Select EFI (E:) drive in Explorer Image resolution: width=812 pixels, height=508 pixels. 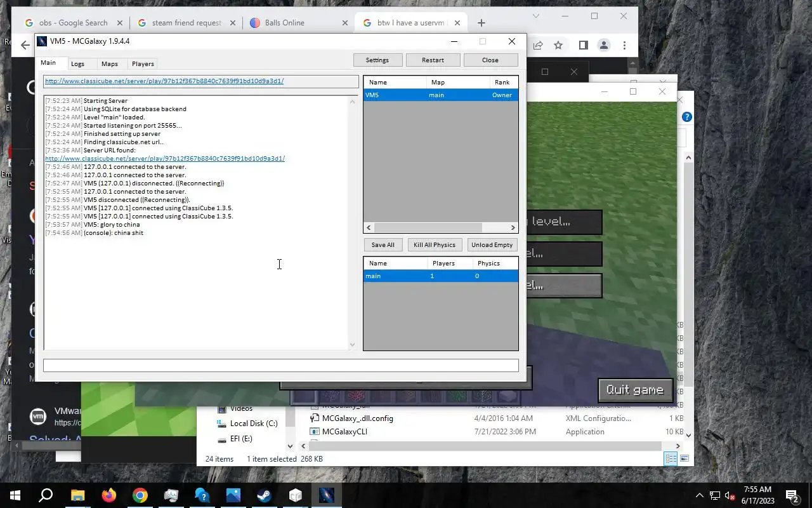point(235,439)
